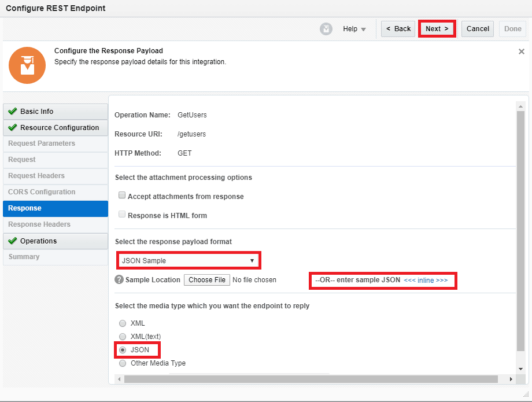Viewport: 532px width, 402px height.
Task: Open the JSON Sample payload format dropdown
Action: (188, 261)
